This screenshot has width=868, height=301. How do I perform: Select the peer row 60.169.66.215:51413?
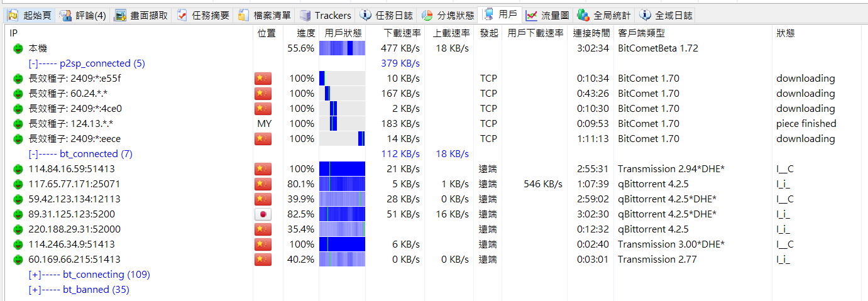coord(74,260)
